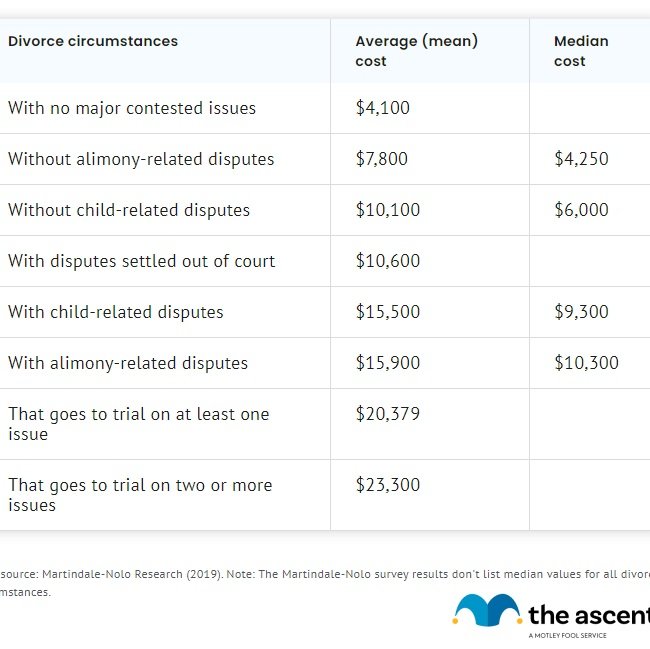Click "With disputes settled out of court" row
The width and height of the screenshot is (650, 649).
tap(142, 261)
